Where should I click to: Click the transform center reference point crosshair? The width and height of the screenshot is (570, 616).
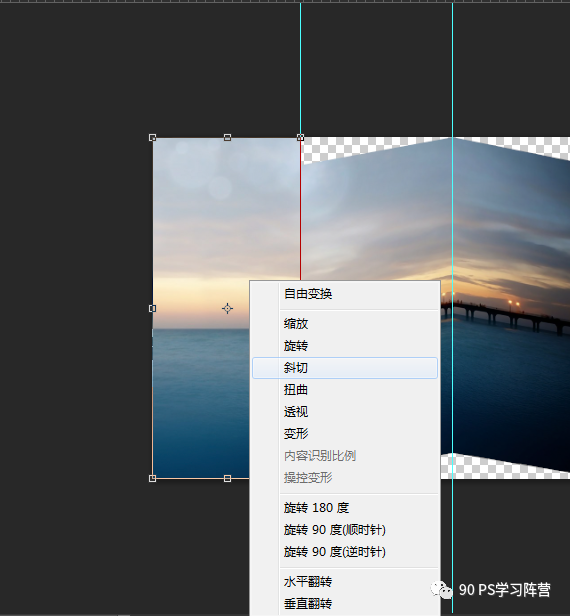click(227, 308)
